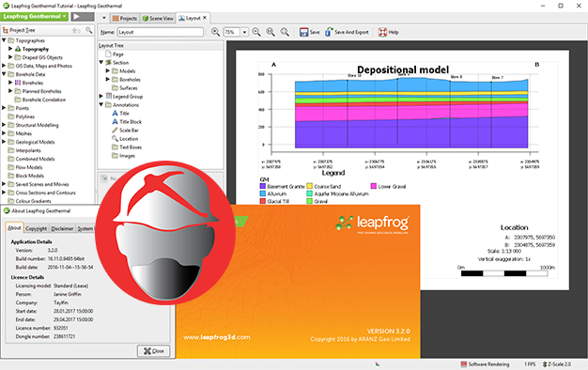Image resolution: width=588 pixels, height=370 pixels.
Task: Expand Models under Section
Action: (x=108, y=70)
